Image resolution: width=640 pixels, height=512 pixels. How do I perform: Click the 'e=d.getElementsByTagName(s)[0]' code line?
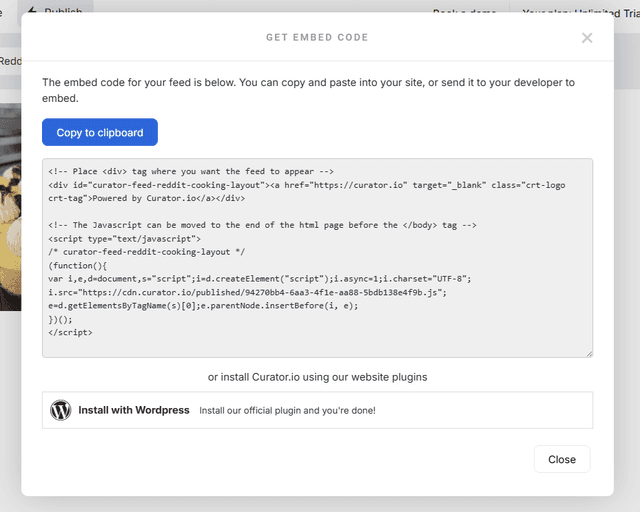coord(203,306)
